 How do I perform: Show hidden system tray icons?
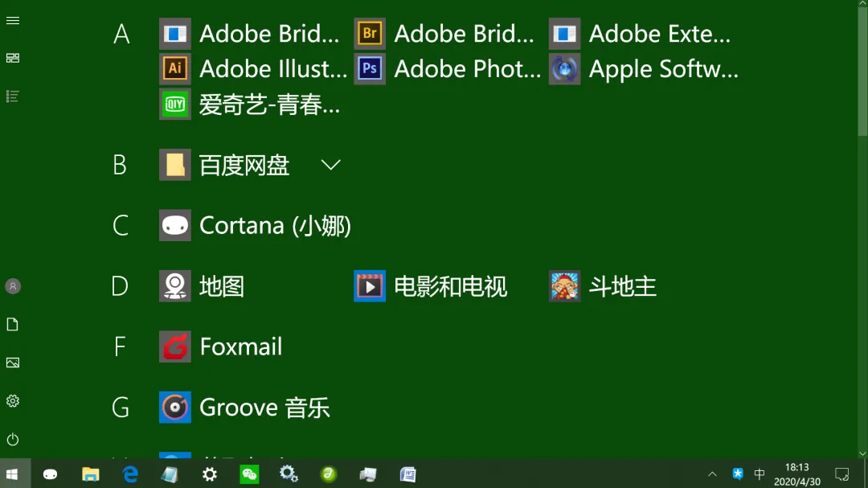tap(712, 474)
